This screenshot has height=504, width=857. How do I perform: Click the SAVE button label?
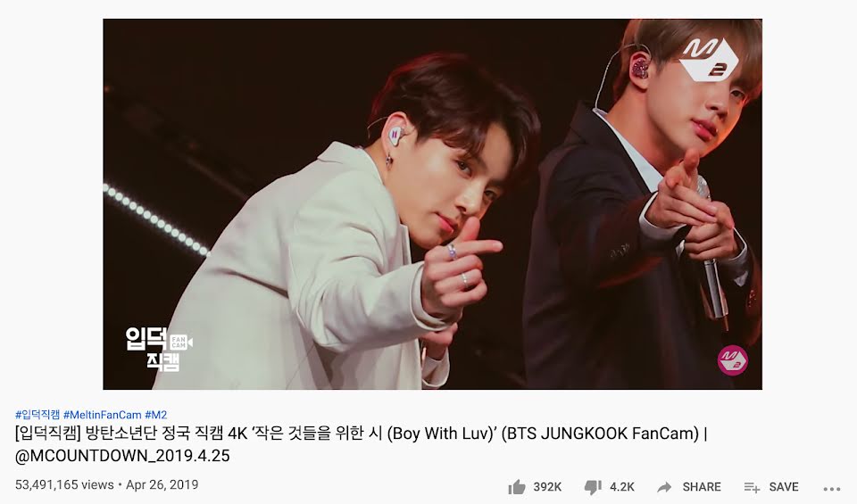[784, 487]
